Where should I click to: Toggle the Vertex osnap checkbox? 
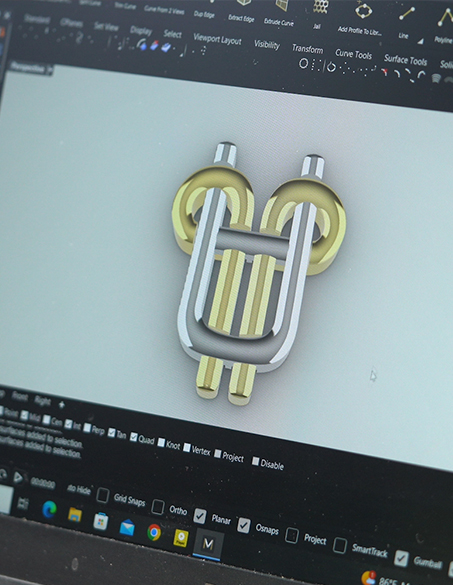pos(187,448)
